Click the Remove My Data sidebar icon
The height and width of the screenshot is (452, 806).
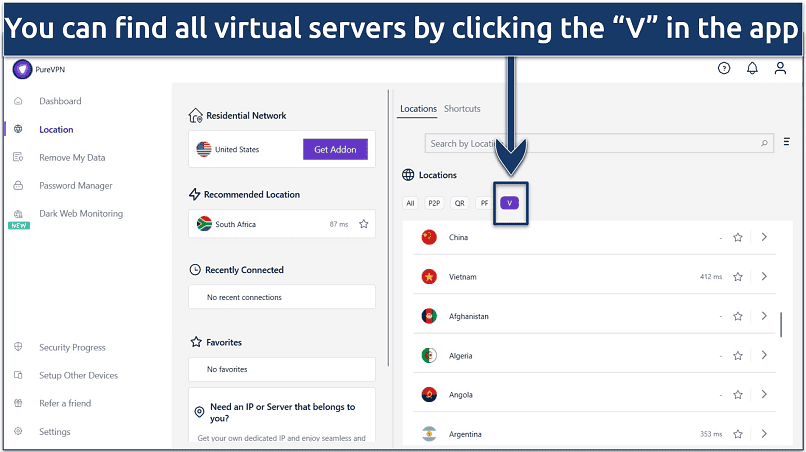coord(19,157)
